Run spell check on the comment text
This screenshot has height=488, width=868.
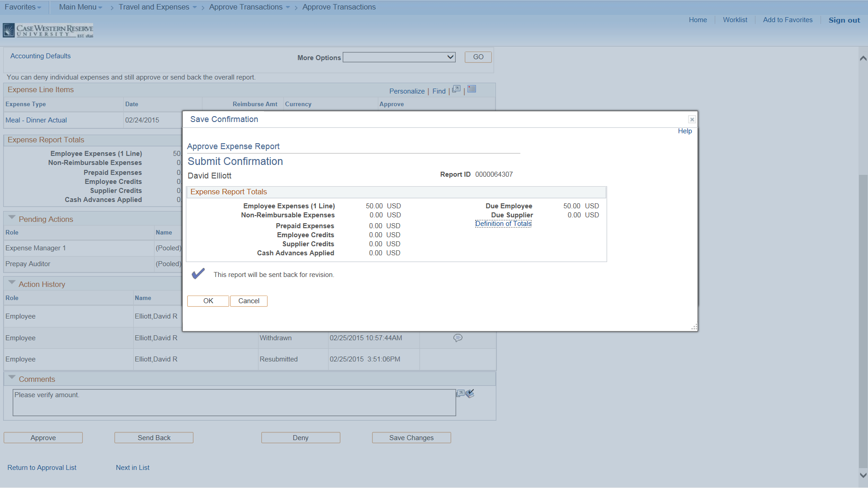[x=470, y=394]
